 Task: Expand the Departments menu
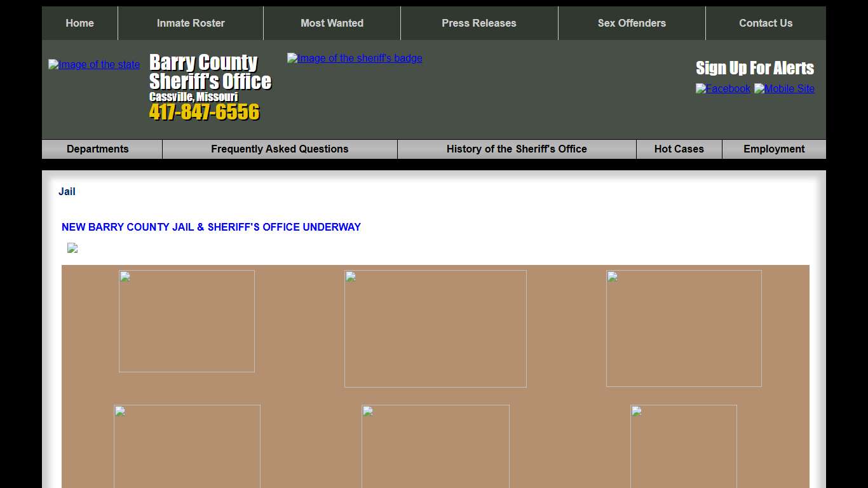click(97, 149)
